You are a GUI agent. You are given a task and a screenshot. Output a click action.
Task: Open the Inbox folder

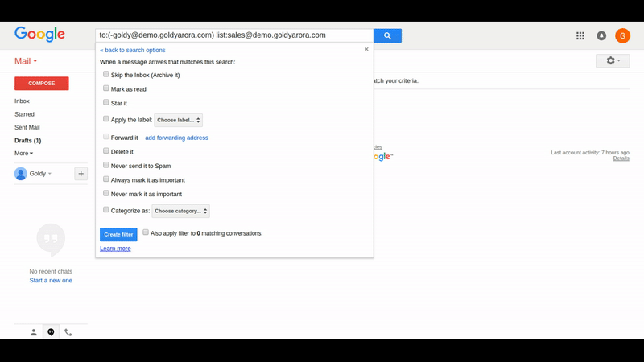click(x=22, y=101)
